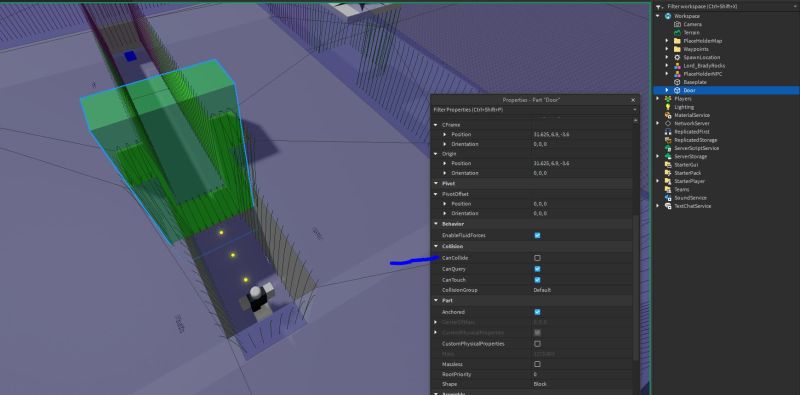Image resolution: width=800 pixels, height=395 pixels.
Task: Expand the StarterPlayer node arrow
Action: pyautogui.click(x=658, y=181)
